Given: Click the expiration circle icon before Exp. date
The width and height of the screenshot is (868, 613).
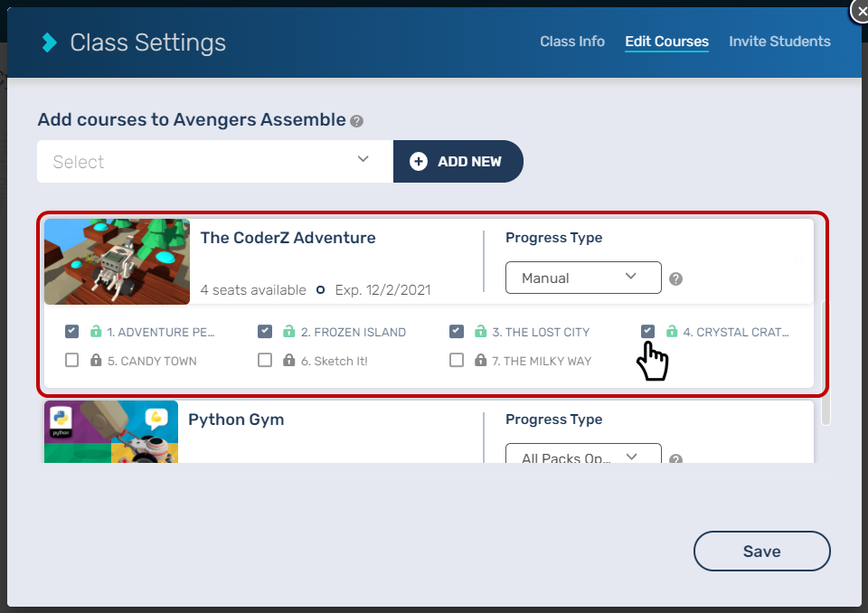Looking at the screenshot, I should pyautogui.click(x=320, y=289).
